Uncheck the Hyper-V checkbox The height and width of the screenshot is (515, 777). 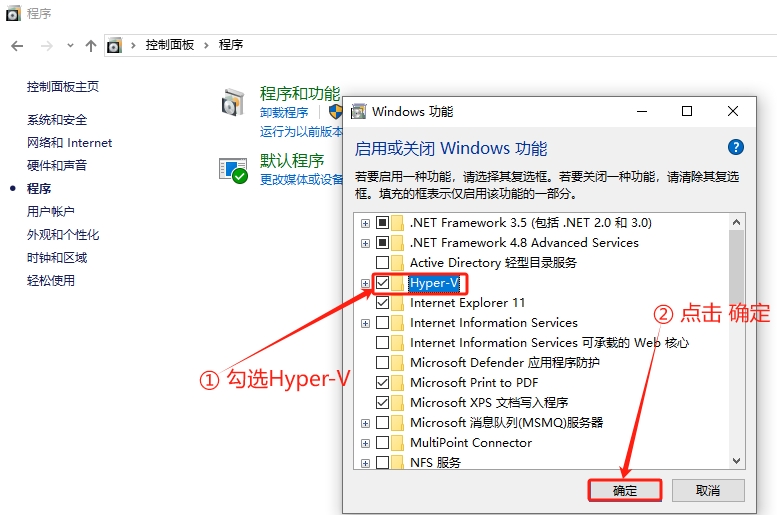383,283
